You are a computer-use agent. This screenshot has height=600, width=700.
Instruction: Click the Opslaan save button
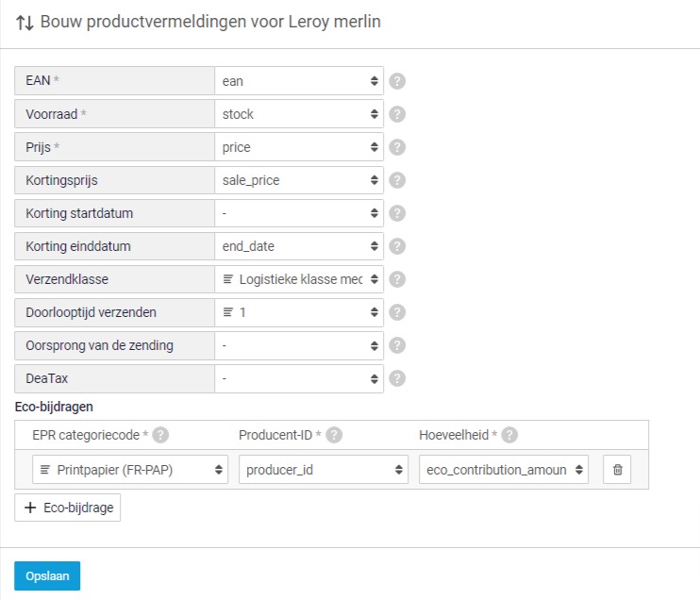[x=47, y=575]
